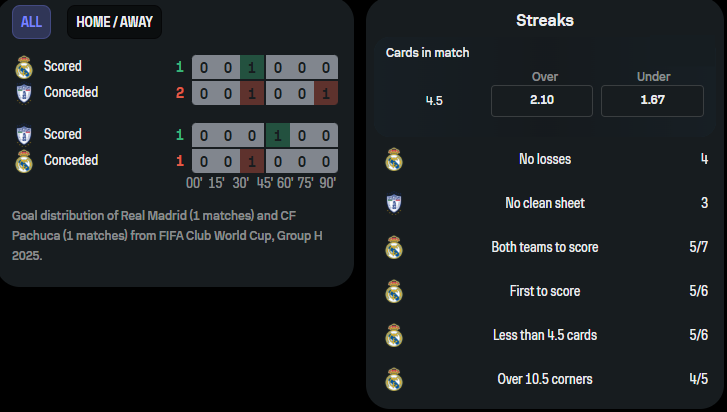Click Real Madrid crest beside No losses
This screenshot has width=727, height=412.
click(394, 159)
